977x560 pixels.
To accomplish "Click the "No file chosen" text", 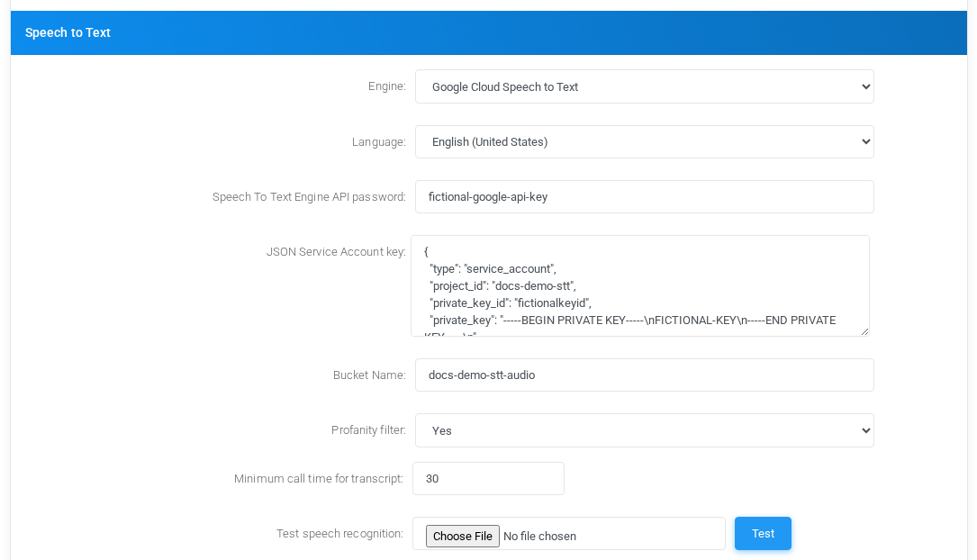I will tap(539, 537).
